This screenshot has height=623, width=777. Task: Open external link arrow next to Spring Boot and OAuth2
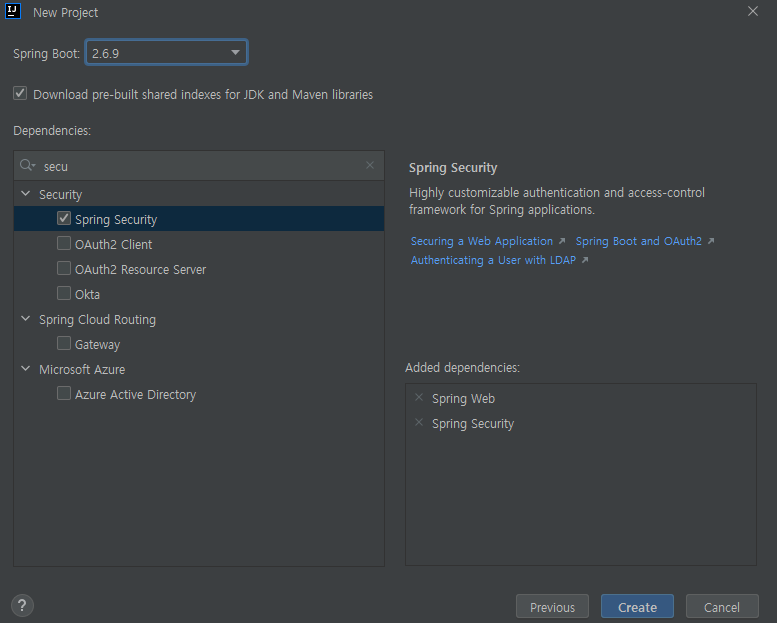[x=711, y=241]
